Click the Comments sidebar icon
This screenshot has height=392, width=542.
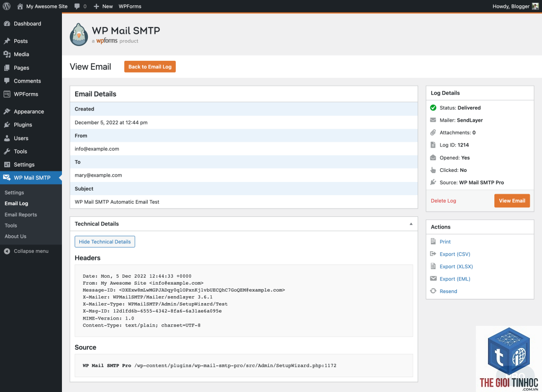(7, 81)
